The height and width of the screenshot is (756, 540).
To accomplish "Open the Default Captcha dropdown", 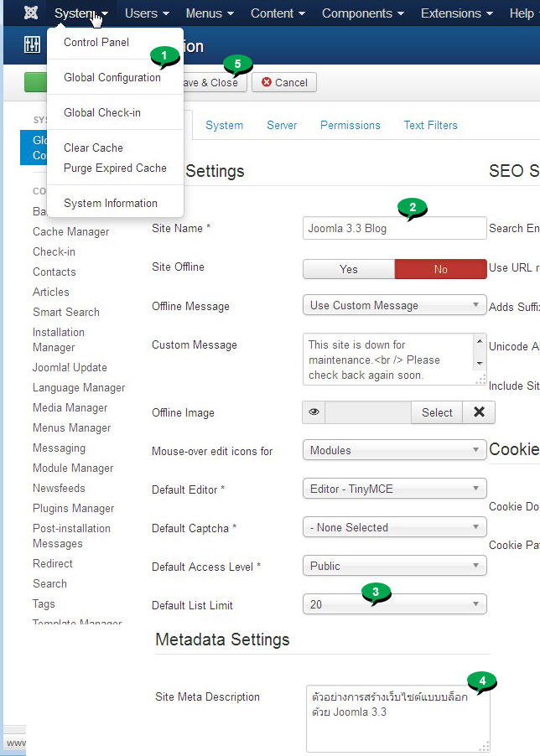I will (394, 527).
